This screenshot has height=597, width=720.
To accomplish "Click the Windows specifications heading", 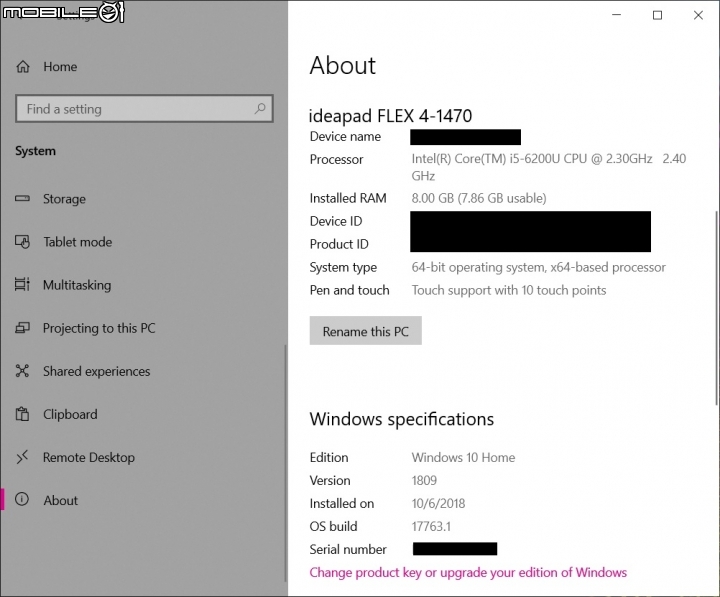I will click(x=402, y=419).
